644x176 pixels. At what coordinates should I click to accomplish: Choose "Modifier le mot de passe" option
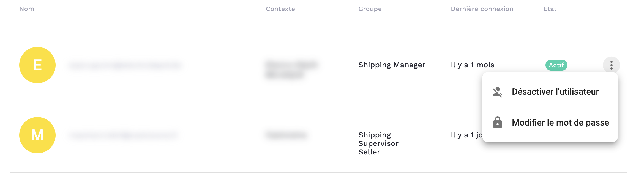click(x=560, y=122)
